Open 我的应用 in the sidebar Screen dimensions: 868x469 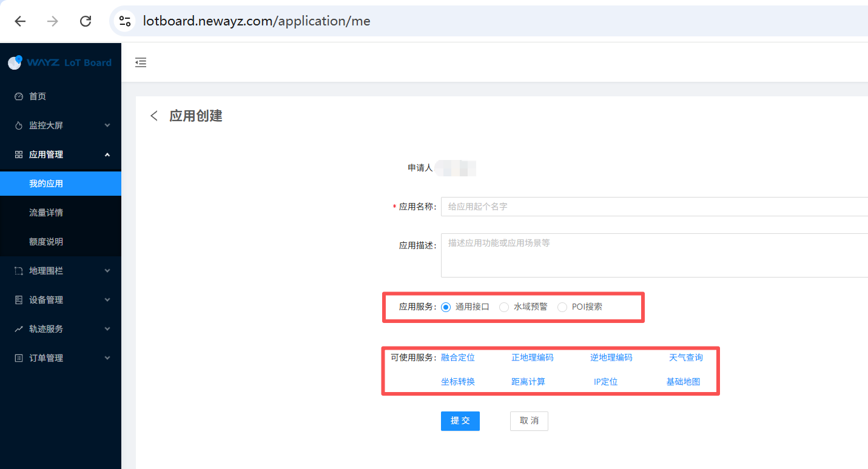(x=61, y=184)
